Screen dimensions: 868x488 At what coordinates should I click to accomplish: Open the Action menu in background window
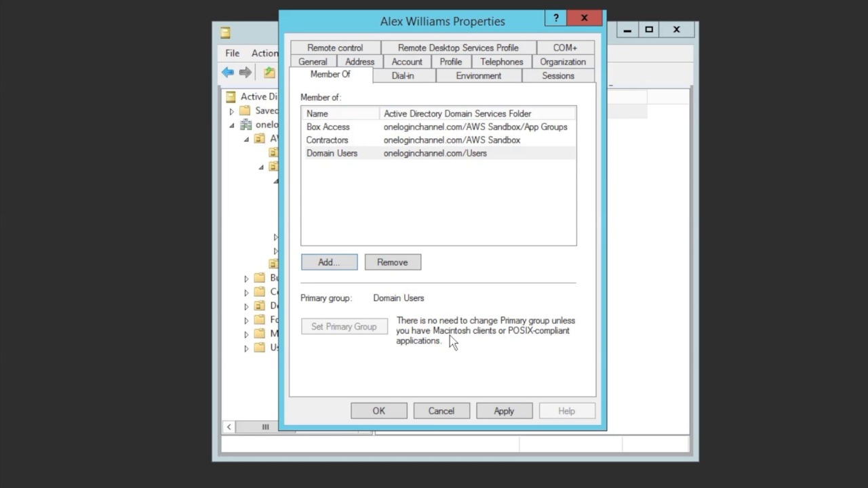(264, 53)
